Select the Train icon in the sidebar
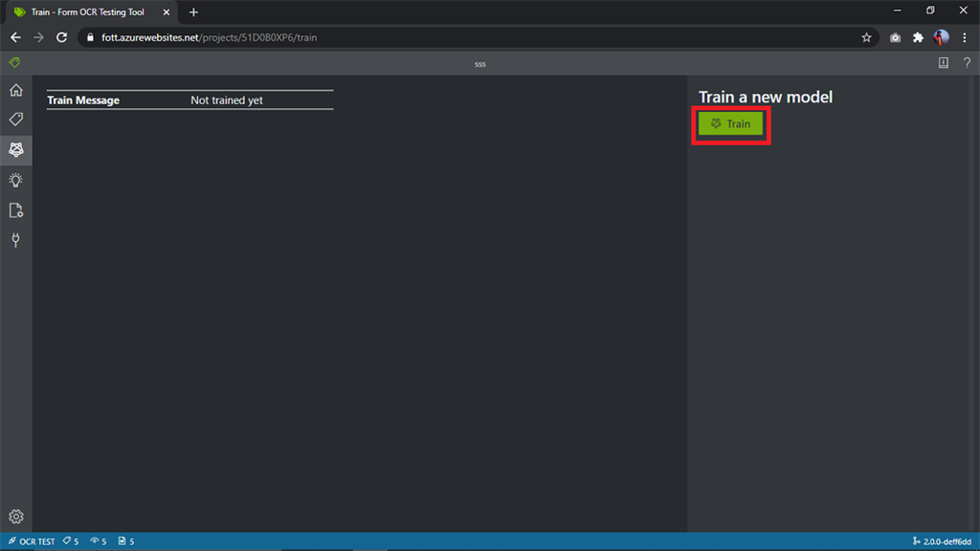 click(x=15, y=149)
